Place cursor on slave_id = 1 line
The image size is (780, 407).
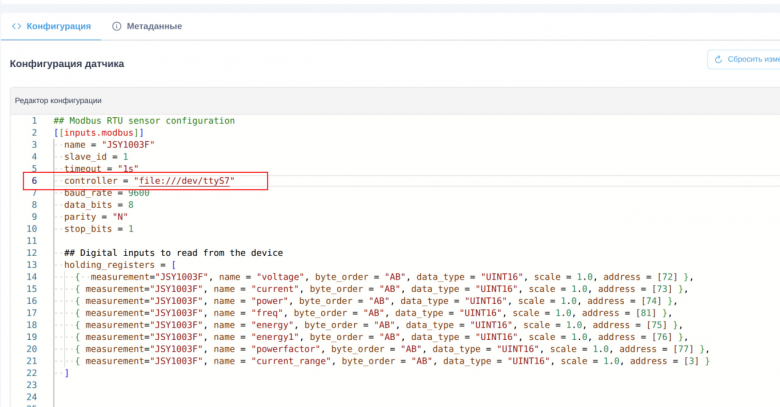click(96, 157)
